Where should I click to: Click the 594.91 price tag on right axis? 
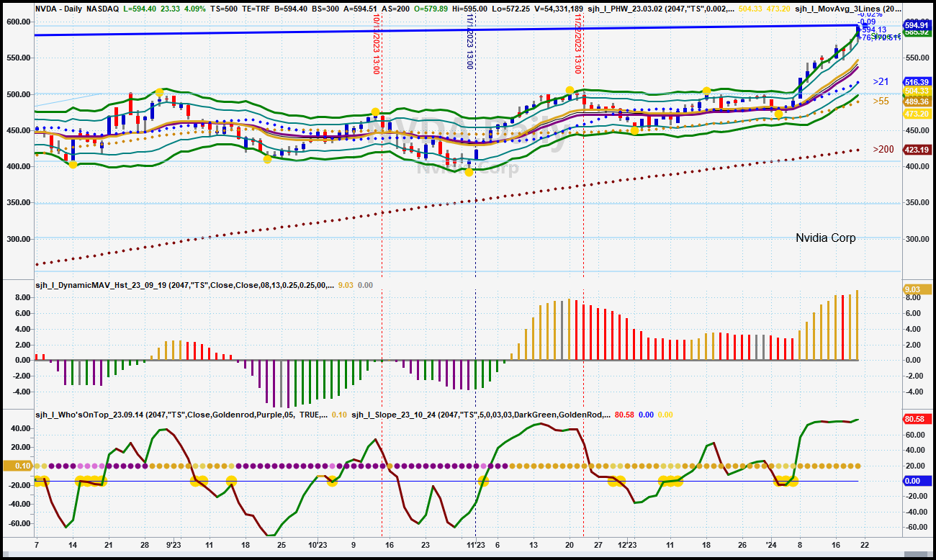tap(916, 25)
